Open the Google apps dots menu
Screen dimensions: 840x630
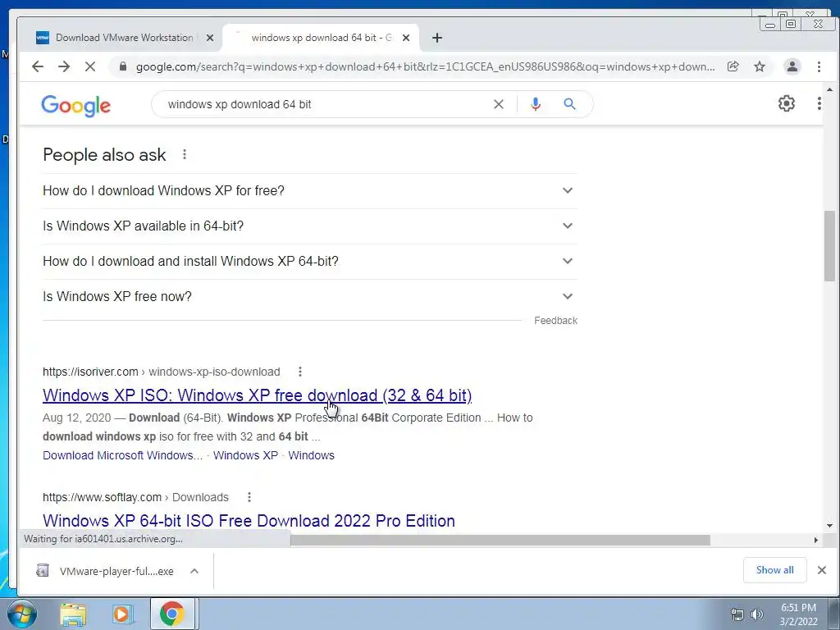(819, 103)
